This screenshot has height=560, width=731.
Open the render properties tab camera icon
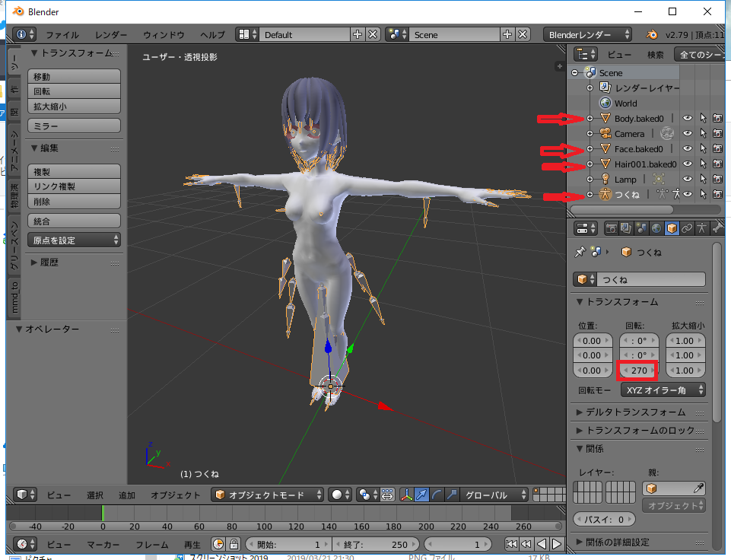point(611,228)
